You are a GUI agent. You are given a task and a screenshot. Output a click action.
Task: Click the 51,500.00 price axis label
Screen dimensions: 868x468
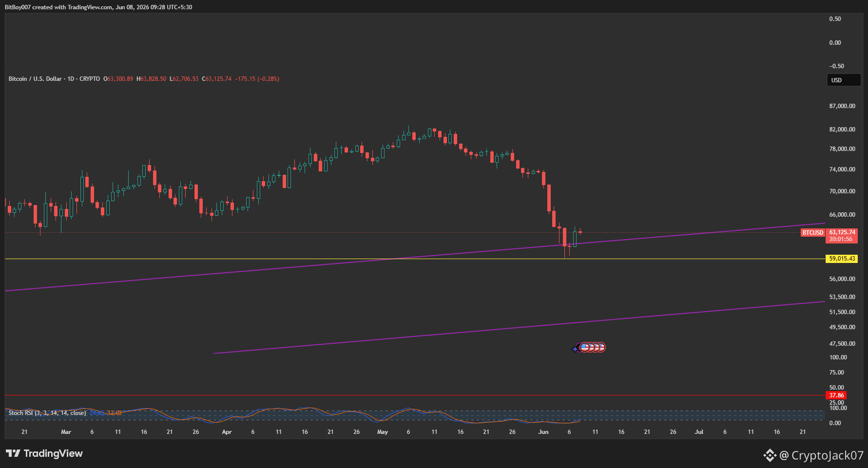842,312
